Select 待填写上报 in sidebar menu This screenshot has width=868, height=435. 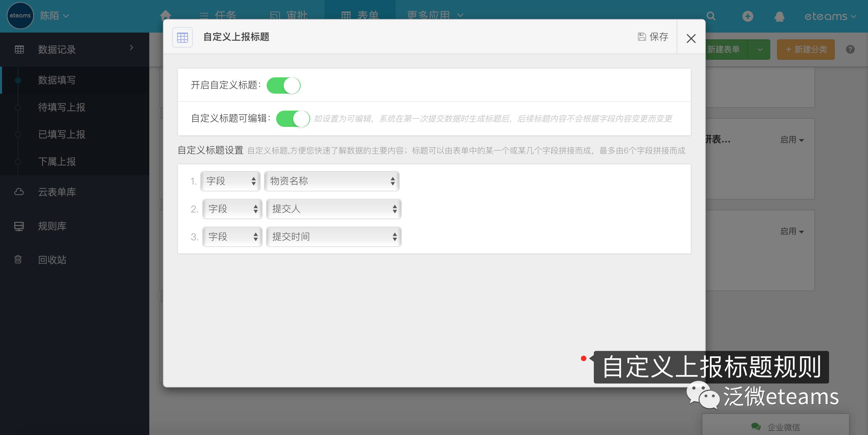pyautogui.click(x=61, y=107)
